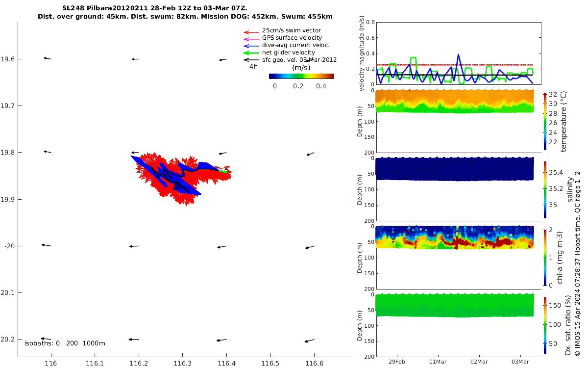Click the '(m/s)' velocity colorbar title
Viewport: 588px width, 368px height.
click(x=301, y=68)
